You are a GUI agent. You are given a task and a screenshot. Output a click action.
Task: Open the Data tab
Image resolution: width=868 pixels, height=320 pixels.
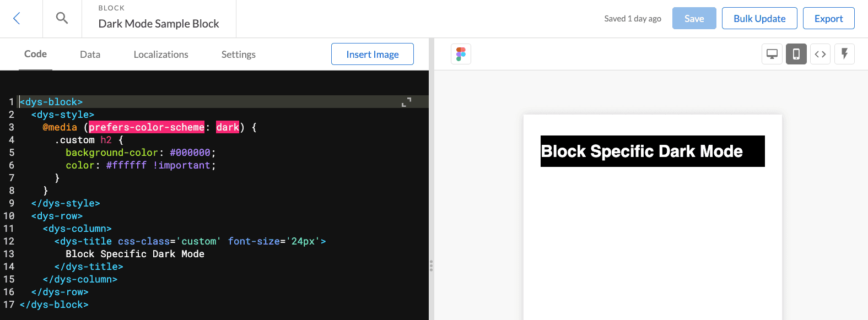[x=90, y=55]
